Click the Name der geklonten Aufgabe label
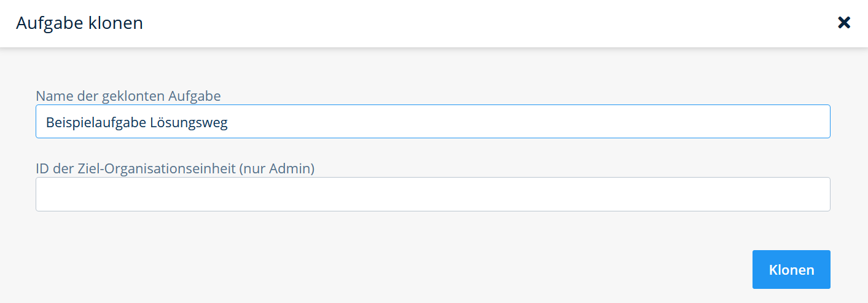Viewport: 868px width, 303px height. pyautogui.click(x=128, y=95)
